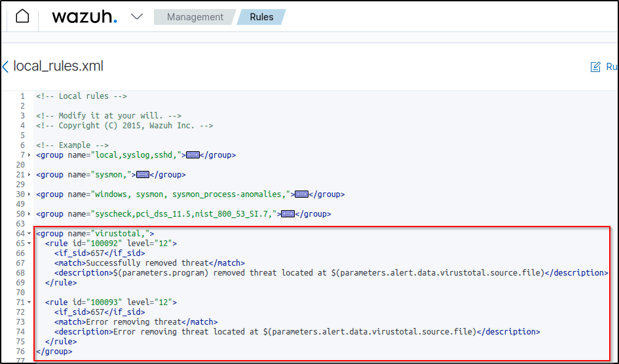Screen dimensions: 619x364
Task: Expand the folded sysmon group at line 21
Action: click(29, 175)
